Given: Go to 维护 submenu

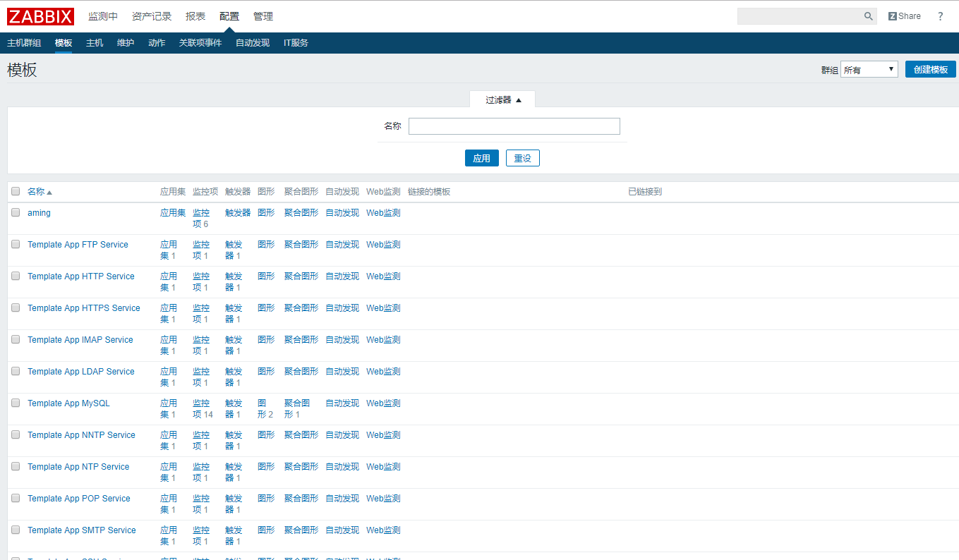Looking at the screenshot, I should [126, 43].
